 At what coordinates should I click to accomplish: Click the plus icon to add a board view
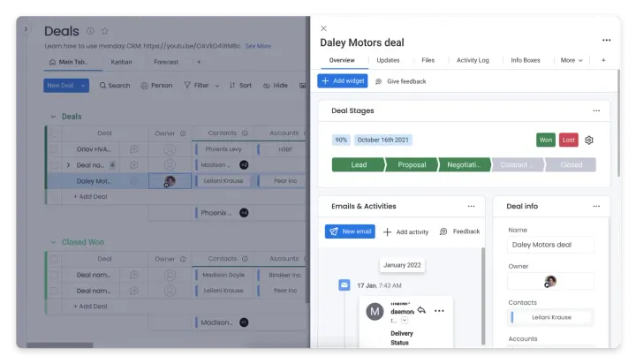click(x=199, y=62)
